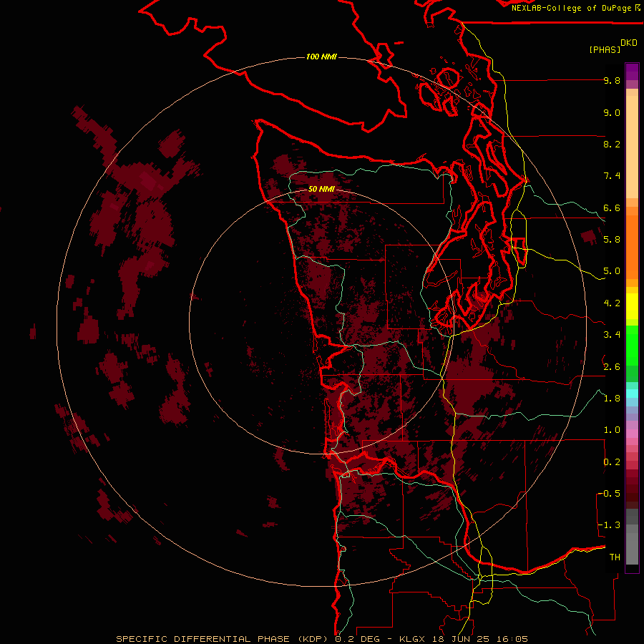644x644 pixels.
Task: Click the 5.8 scale value
Action: tap(612, 240)
